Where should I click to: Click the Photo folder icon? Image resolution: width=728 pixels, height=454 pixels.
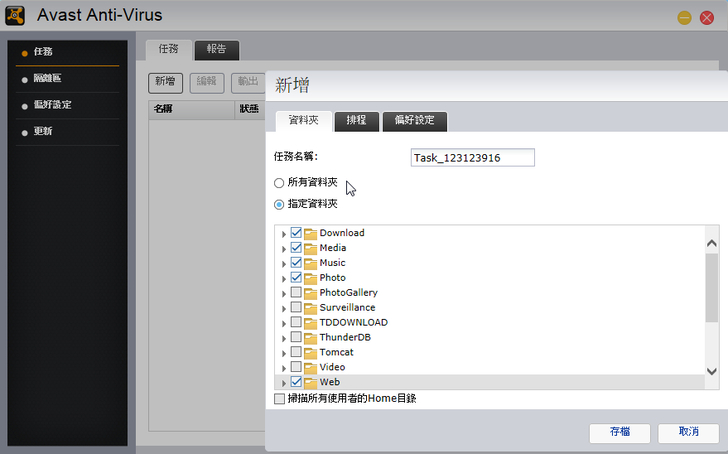pos(311,278)
